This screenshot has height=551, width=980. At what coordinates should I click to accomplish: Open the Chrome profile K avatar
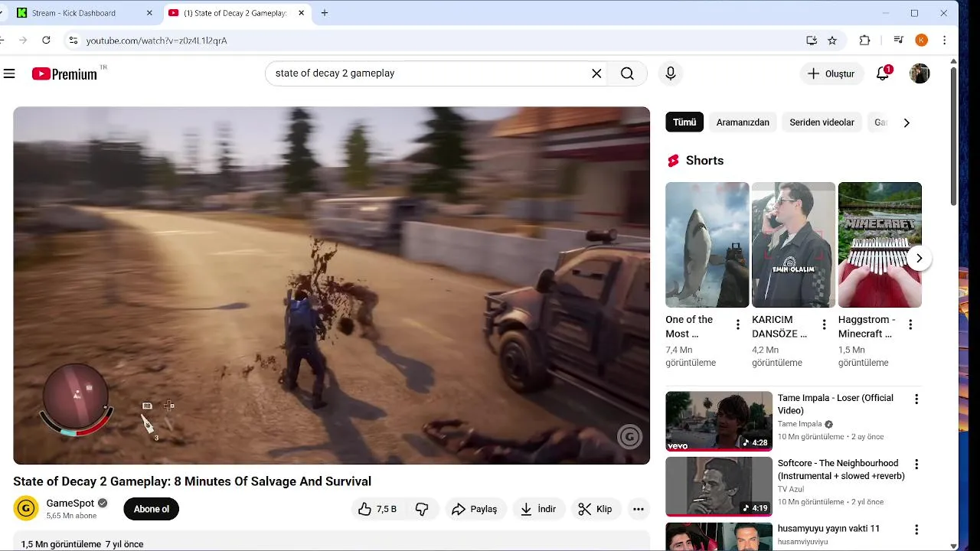pos(922,41)
